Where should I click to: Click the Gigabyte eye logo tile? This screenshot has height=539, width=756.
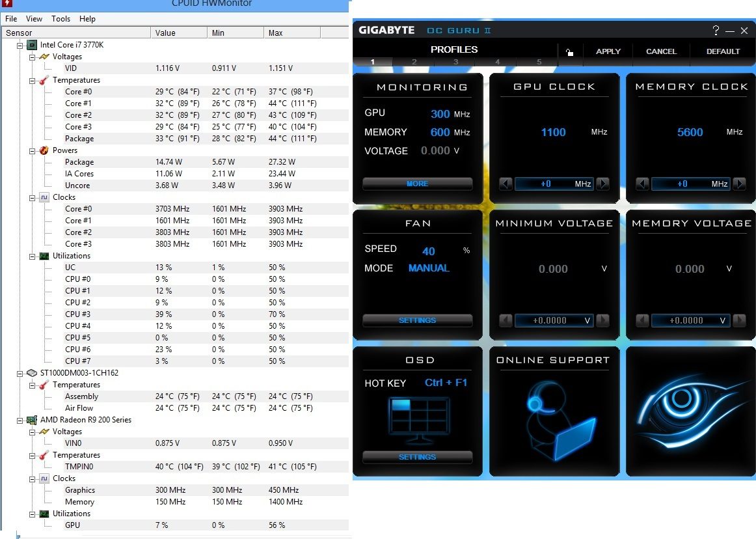692,410
